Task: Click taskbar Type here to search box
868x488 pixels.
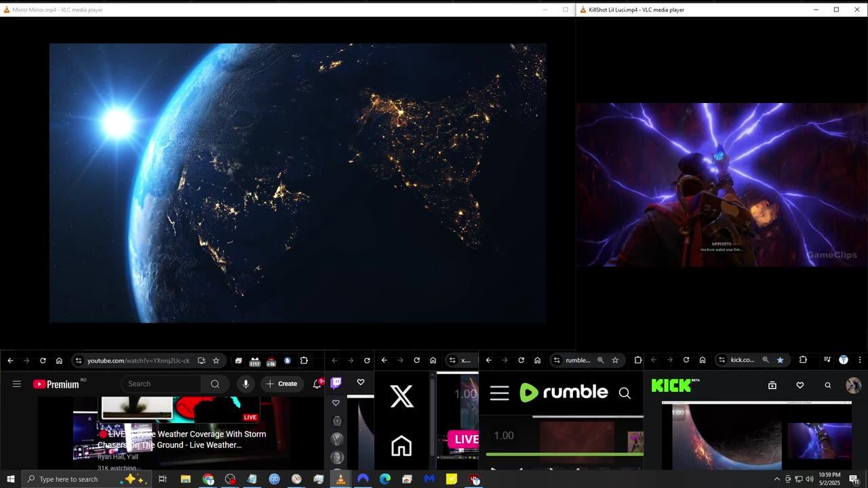Action: (x=86, y=479)
